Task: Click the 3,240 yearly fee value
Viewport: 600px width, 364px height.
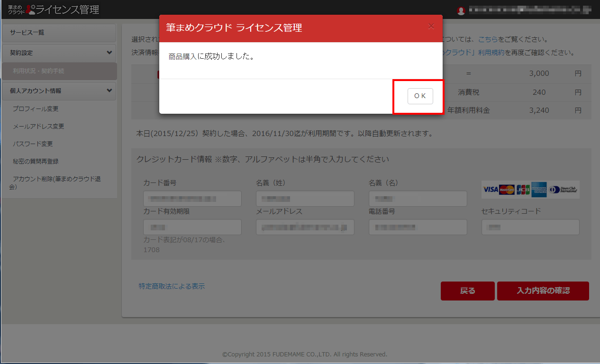Action: point(539,110)
